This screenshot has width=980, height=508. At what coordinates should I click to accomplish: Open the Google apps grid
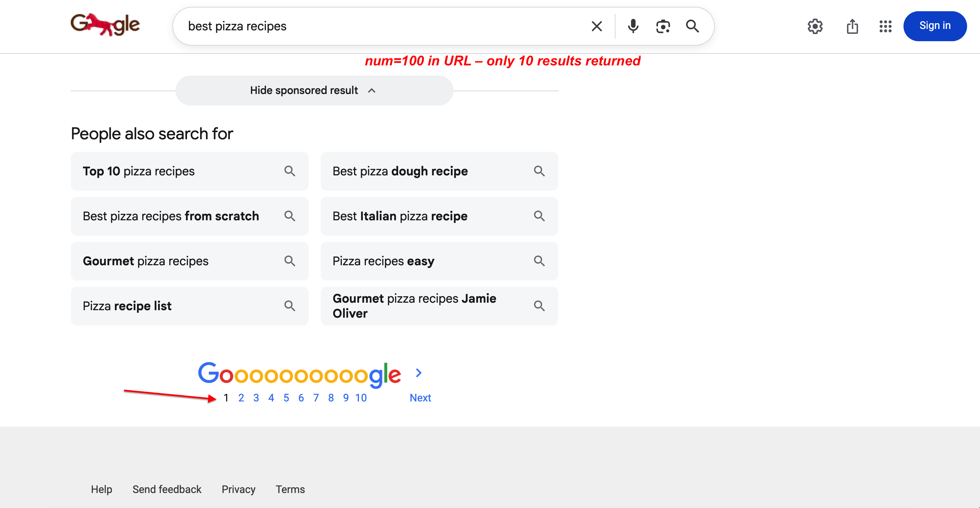(x=885, y=26)
